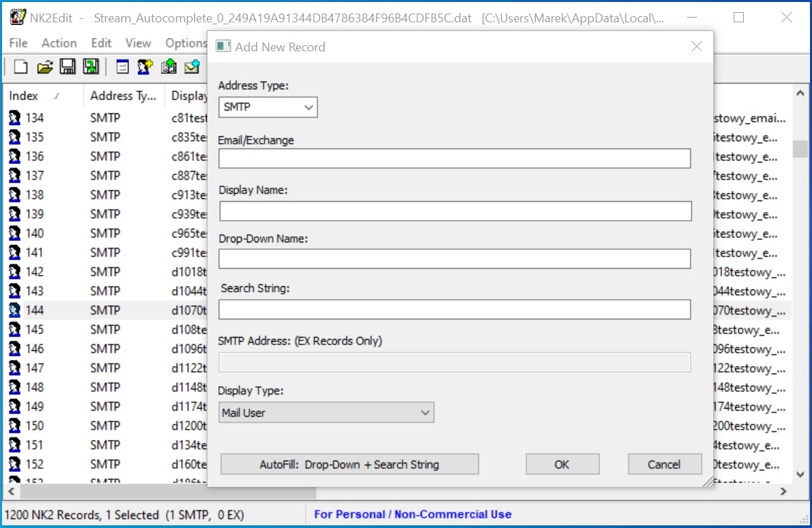Viewport: 812px width, 528px height.
Task: Open the Address Type dropdown
Action: click(268, 107)
